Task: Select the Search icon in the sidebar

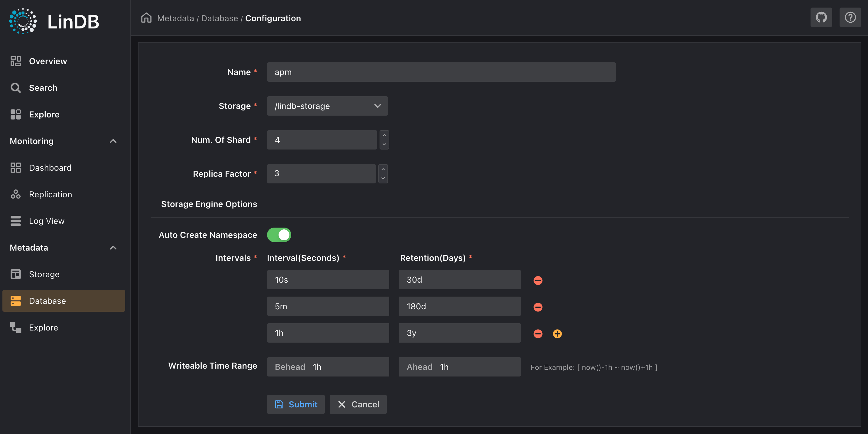Action: tap(15, 88)
